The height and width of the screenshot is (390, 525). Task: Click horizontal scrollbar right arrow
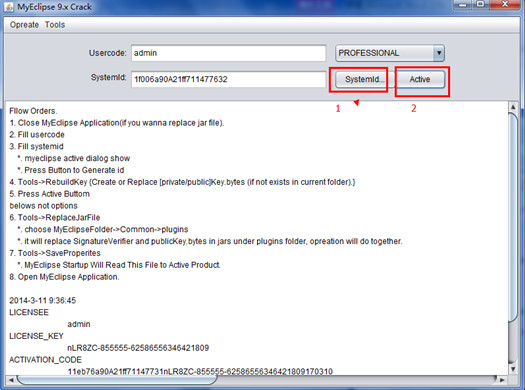coord(502,380)
